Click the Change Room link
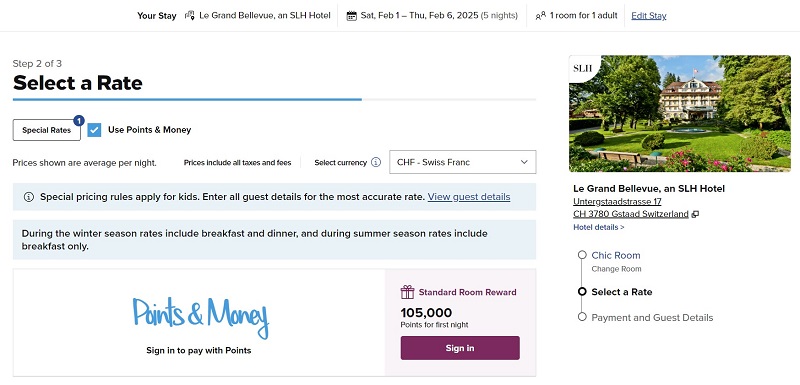 (616, 269)
